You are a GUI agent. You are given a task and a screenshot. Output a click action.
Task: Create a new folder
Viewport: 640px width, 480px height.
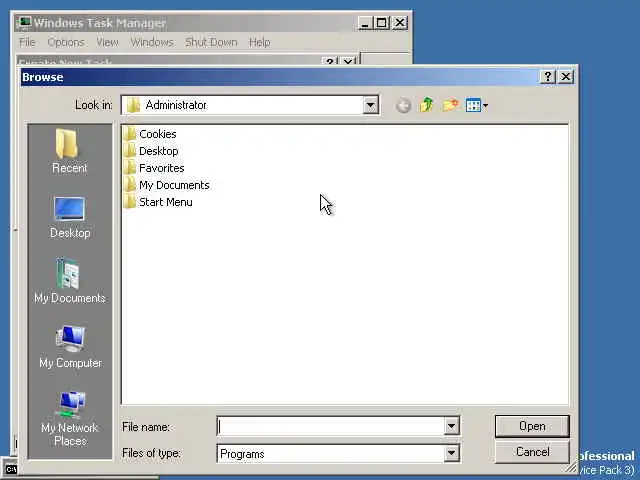pos(451,105)
